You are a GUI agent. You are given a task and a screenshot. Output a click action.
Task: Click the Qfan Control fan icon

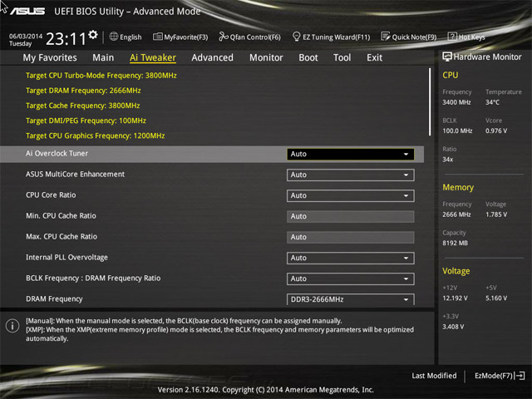click(224, 37)
